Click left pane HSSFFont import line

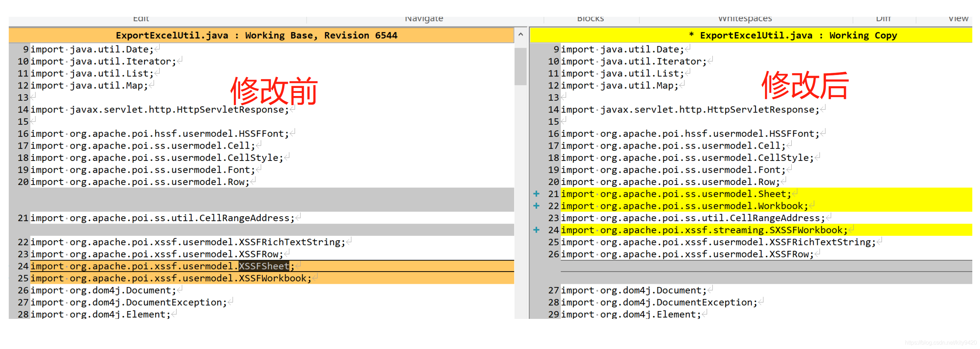(160, 134)
